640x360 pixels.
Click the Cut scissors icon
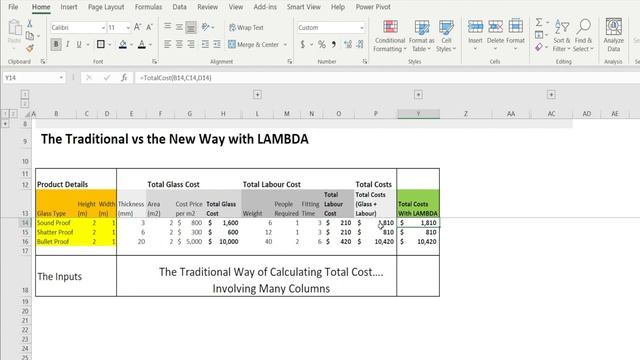[29, 24]
